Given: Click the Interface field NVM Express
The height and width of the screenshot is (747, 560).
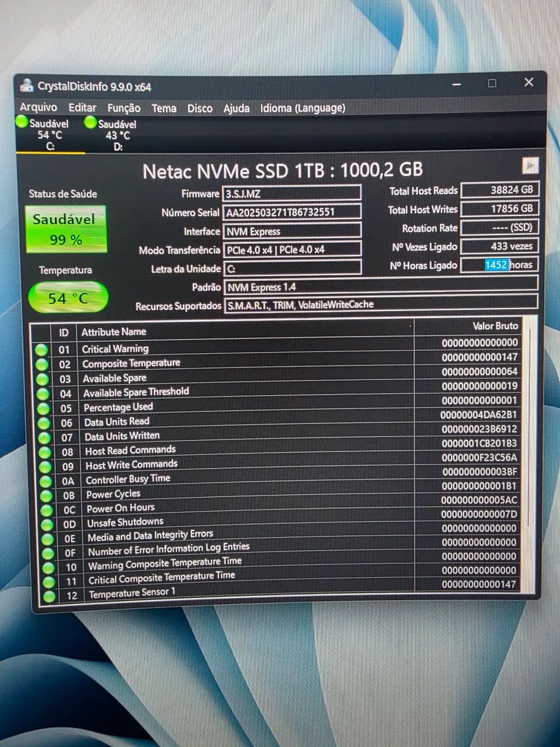Looking at the screenshot, I should (x=292, y=231).
